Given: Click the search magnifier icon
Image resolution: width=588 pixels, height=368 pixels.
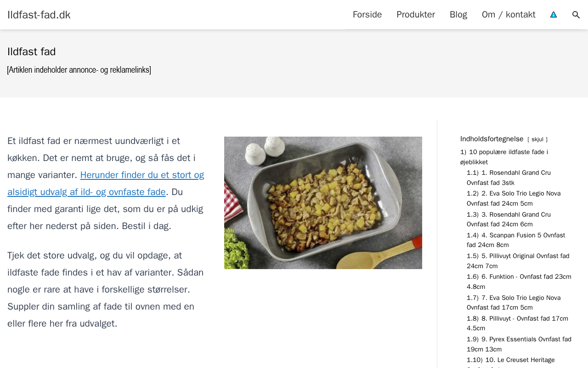Looking at the screenshot, I should coord(576,15).
